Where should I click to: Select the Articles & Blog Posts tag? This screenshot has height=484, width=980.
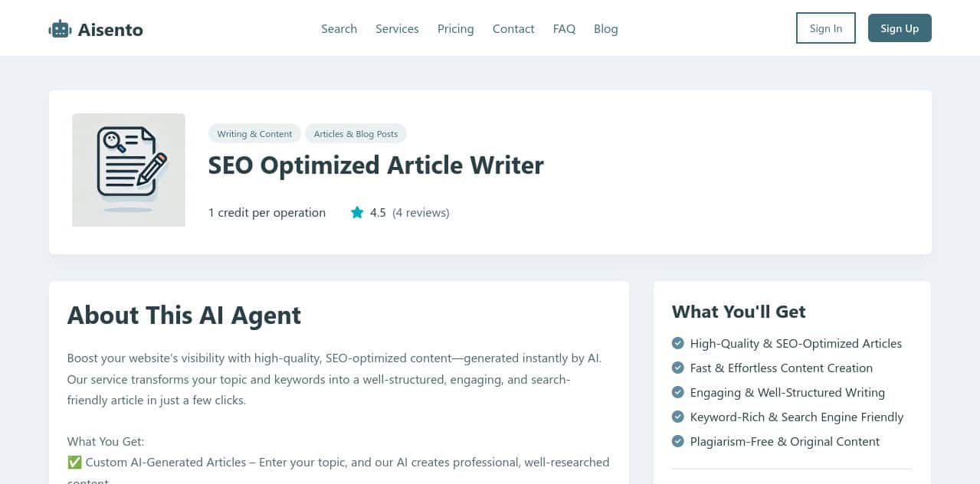coord(356,133)
